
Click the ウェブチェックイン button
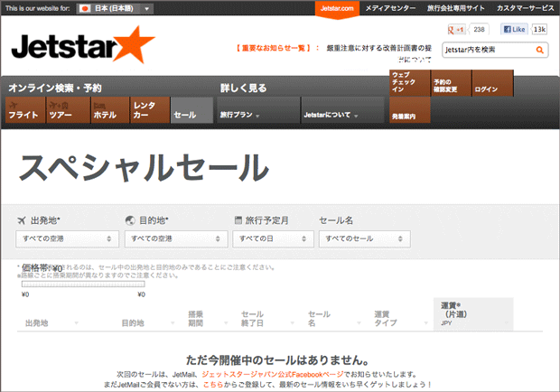(410, 83)
